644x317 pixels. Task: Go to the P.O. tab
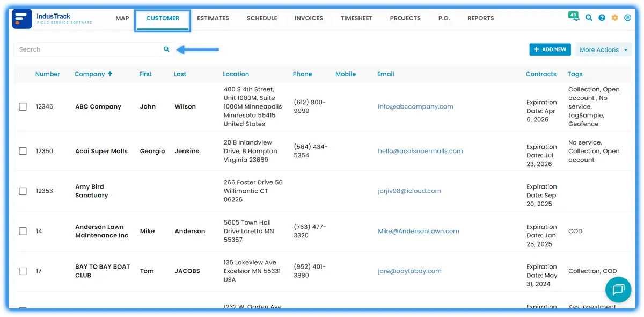tap(444, 18)
